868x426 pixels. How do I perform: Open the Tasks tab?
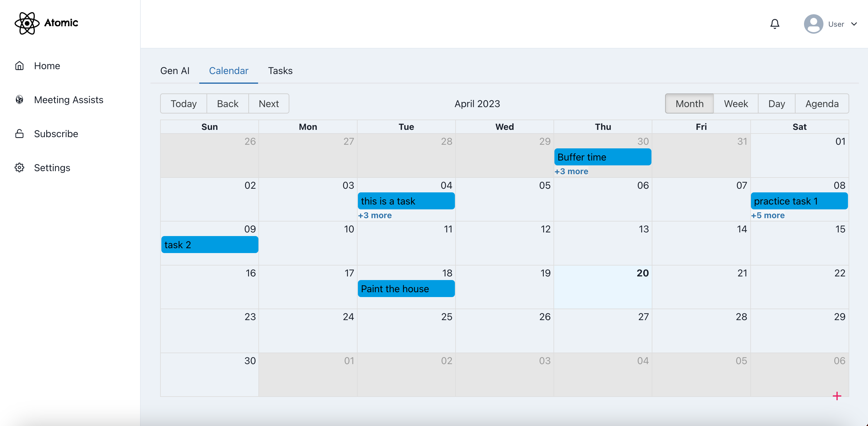(x=280, y=71)
